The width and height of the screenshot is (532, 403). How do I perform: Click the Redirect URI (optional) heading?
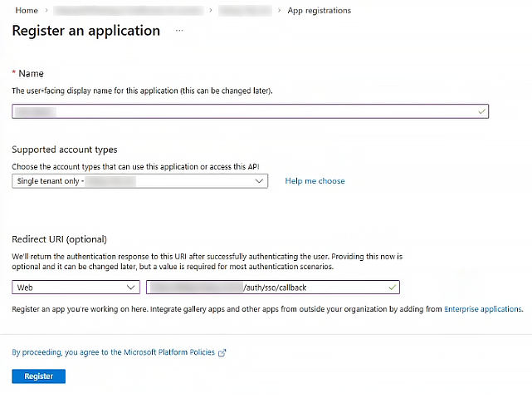(60, 239)
